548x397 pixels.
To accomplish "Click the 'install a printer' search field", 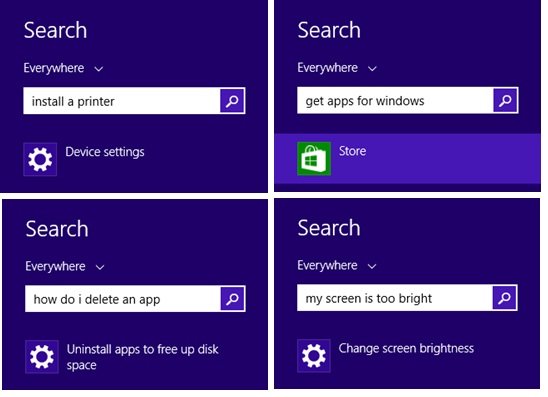I will click(x=122, y=101).
